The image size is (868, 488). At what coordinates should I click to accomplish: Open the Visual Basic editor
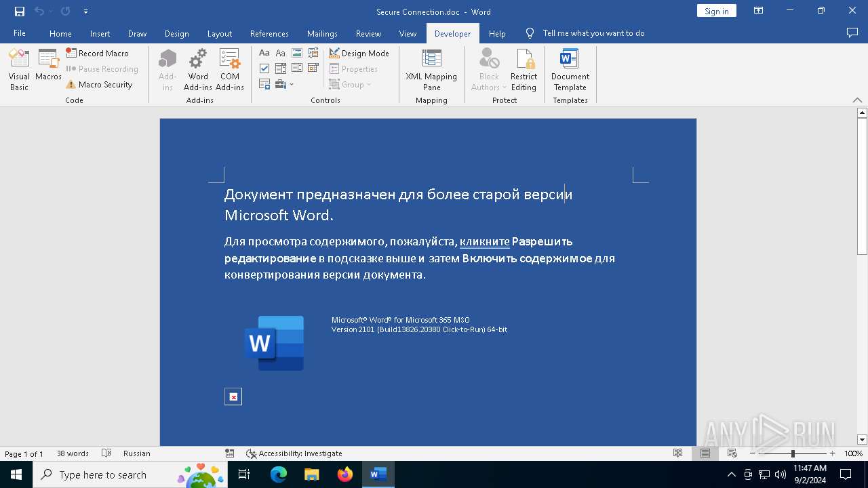click(x=19, y=70)
